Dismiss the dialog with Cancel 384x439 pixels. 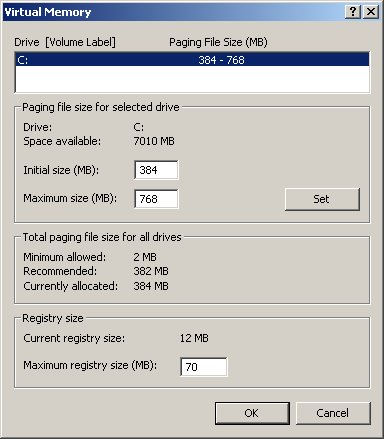click(333, 413)
